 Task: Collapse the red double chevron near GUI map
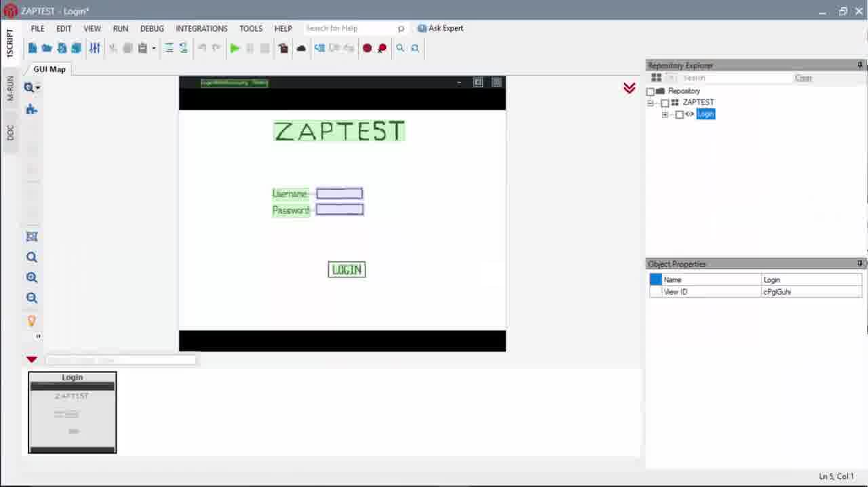pyautogui.click(x=629, y=88)
